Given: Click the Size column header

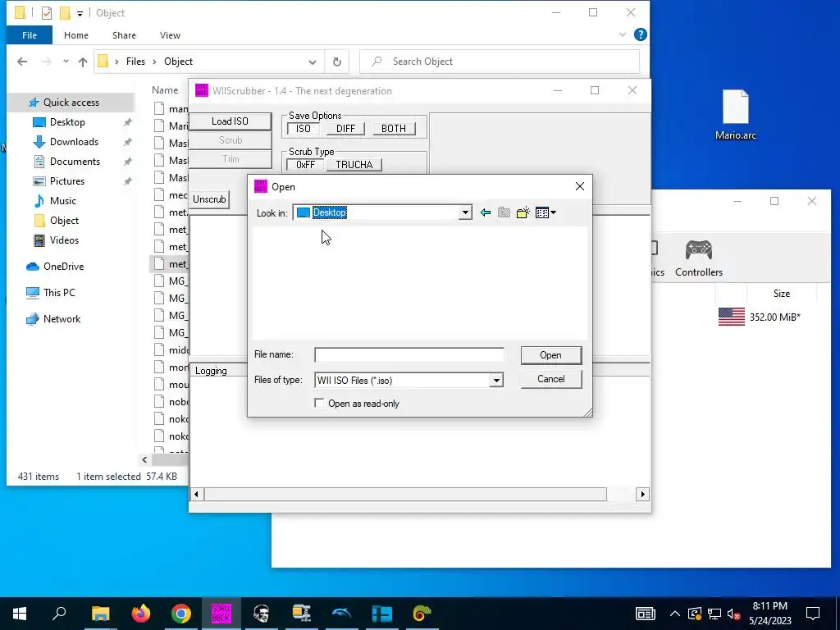Looking at the screenshot, I should 781,293.
